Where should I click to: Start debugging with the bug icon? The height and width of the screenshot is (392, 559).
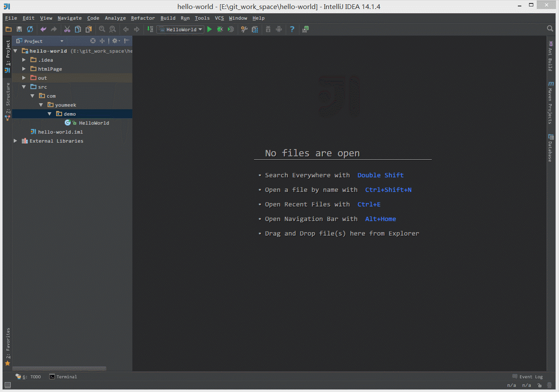pyautogui.click(x=220, y=29)
